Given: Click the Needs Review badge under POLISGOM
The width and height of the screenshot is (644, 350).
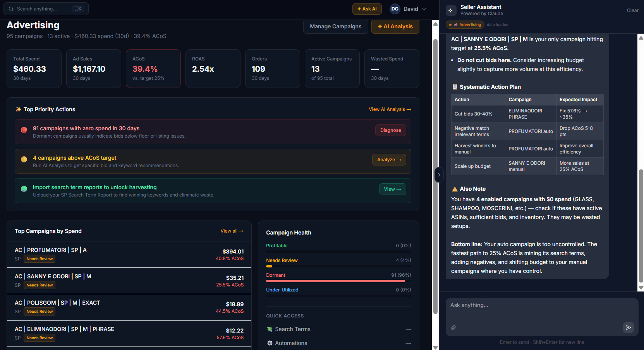Looking at the screenshot, I should (39, 312).
